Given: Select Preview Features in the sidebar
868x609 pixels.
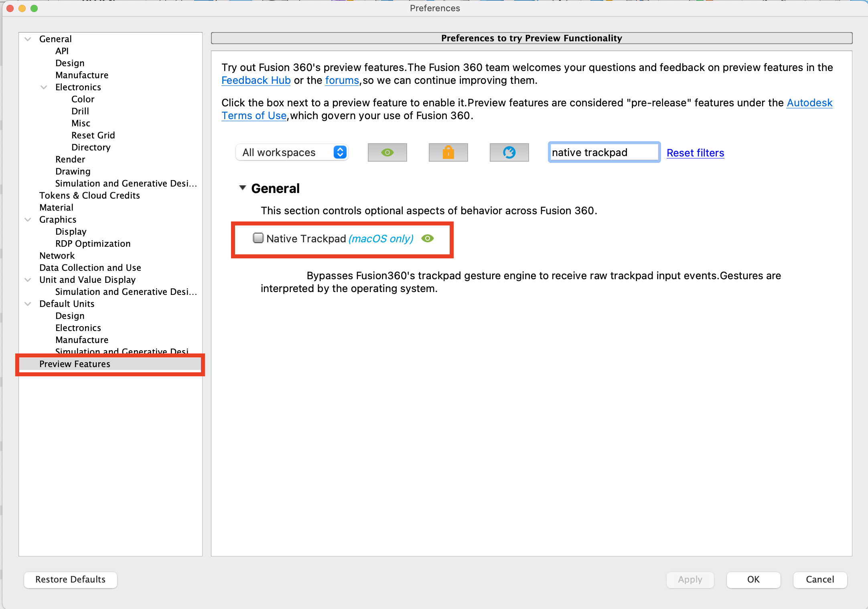Looking at the screenshot, I should (x=75, y=364).
